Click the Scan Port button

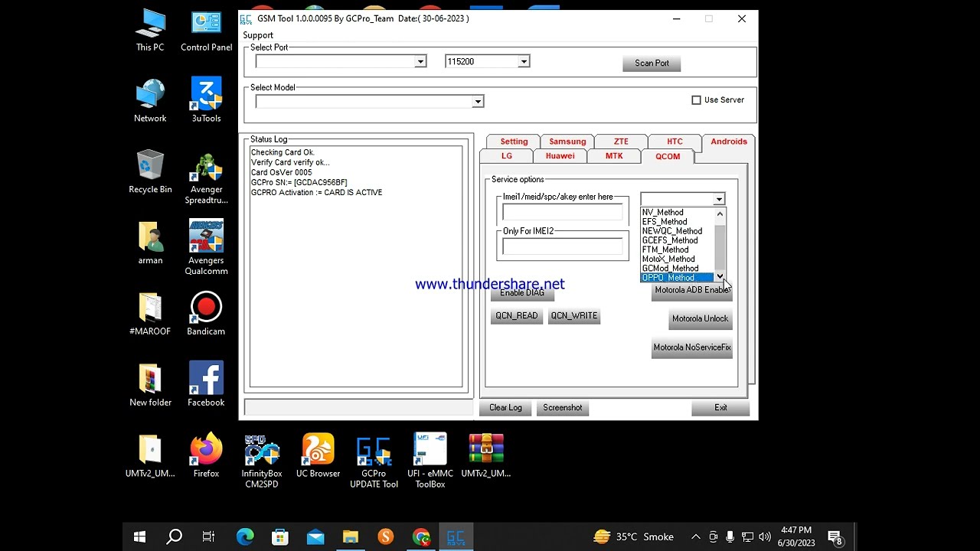point(652,64)
